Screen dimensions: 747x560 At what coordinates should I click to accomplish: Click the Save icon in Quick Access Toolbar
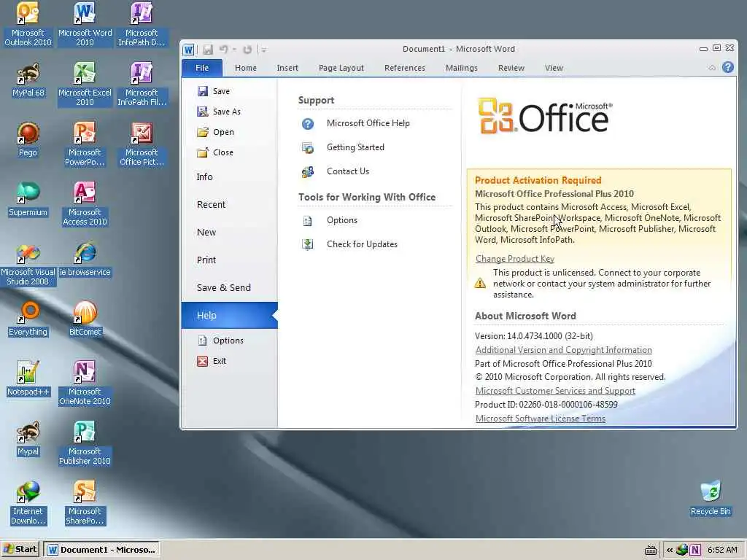tap(208, 49)
